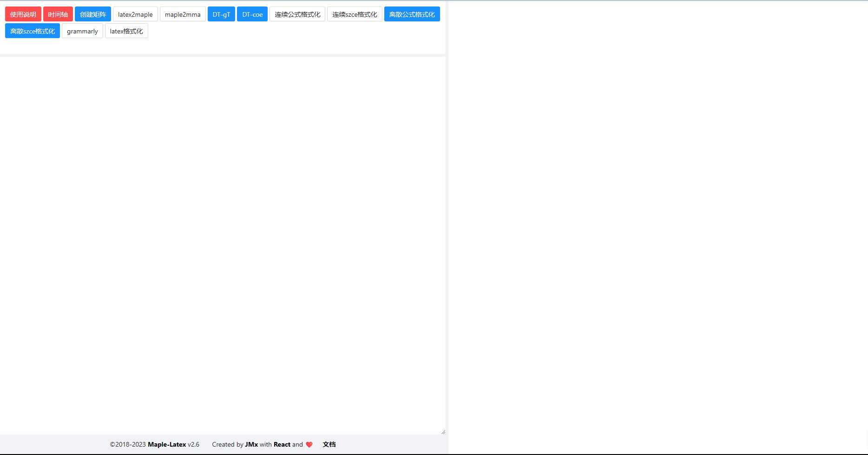The image size is (868, 455).
Task: Click the 创建矩阵 button
Action: point(93,14)
